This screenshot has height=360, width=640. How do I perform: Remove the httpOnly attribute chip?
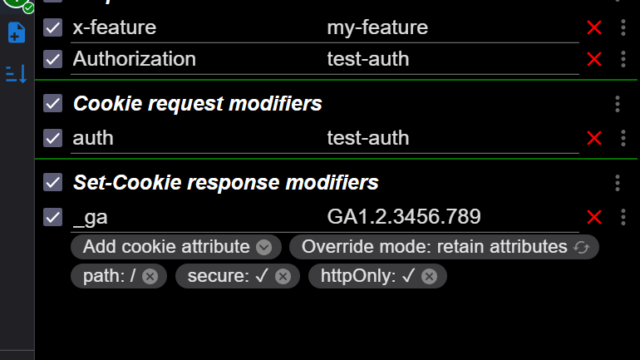point(429,276)
